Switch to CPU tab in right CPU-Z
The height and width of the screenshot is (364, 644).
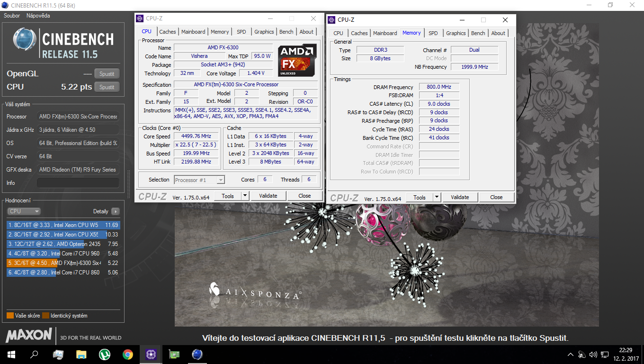(x=338, y=33)
